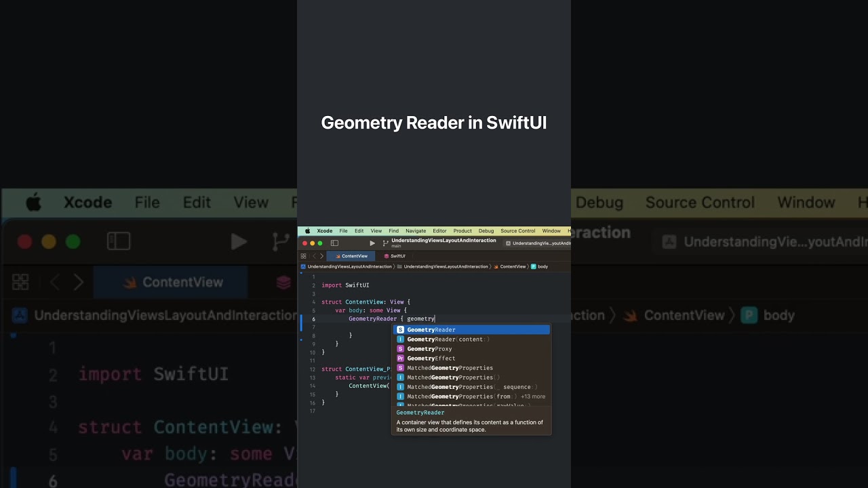Select the MatchedGeometryProperties() initializer suggestion

click(472, 378)
